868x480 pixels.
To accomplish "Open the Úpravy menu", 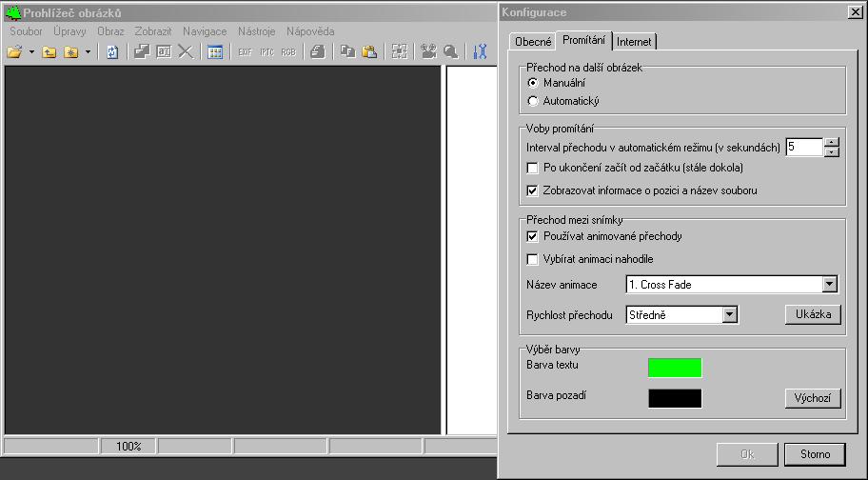I will [69, 31].
